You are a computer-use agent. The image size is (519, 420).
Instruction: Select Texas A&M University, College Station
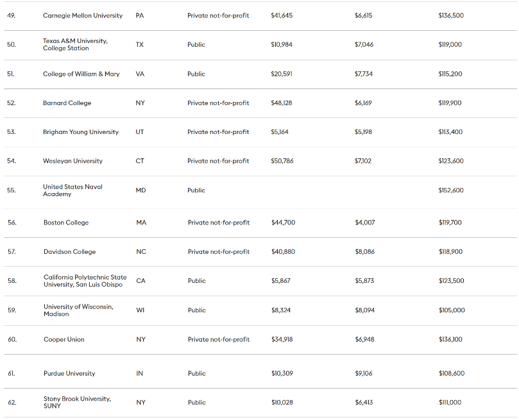75,44
